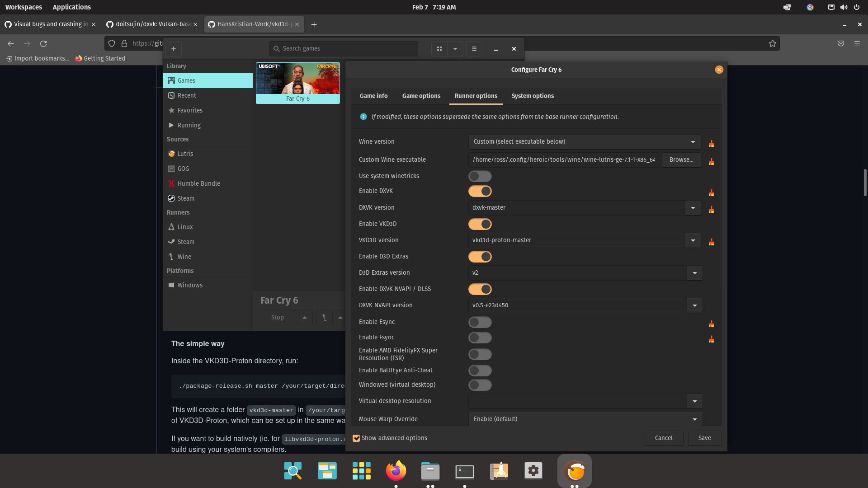Reset the Wine version option with its broom icon
The image size is (868, 488).
click(711, 143)
